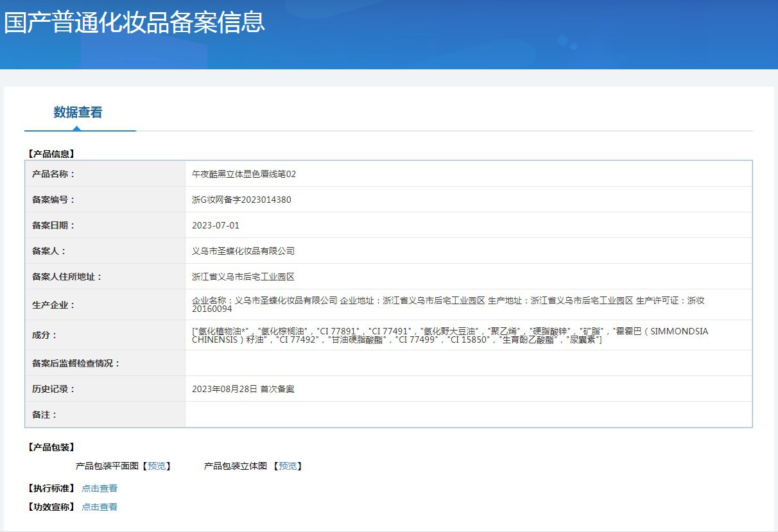Click the 产品名称 label cell
The height and width of the screenshot is (532, 778).
tap(105, 174)
